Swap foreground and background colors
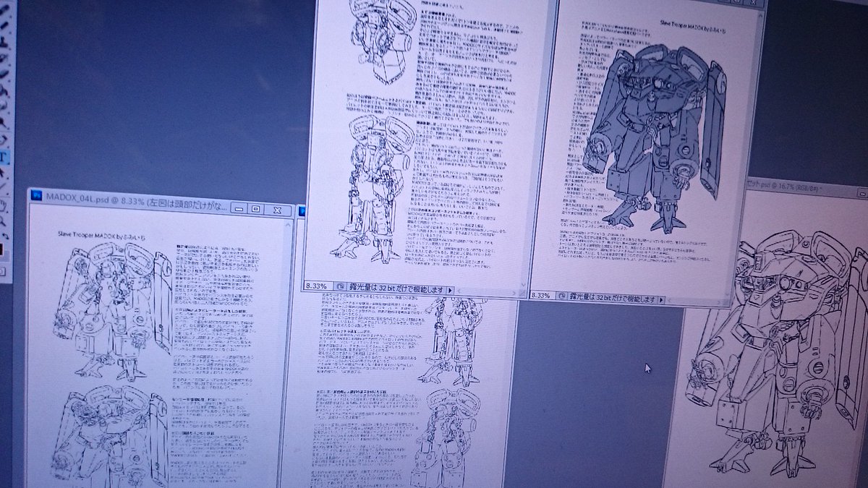 (x=6, y=236)
